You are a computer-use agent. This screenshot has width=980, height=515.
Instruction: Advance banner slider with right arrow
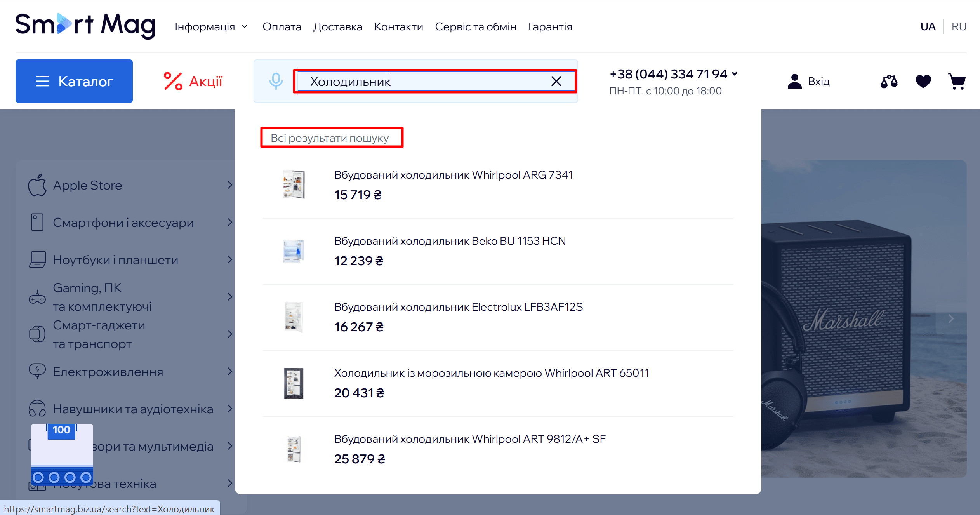coord(950,319)
